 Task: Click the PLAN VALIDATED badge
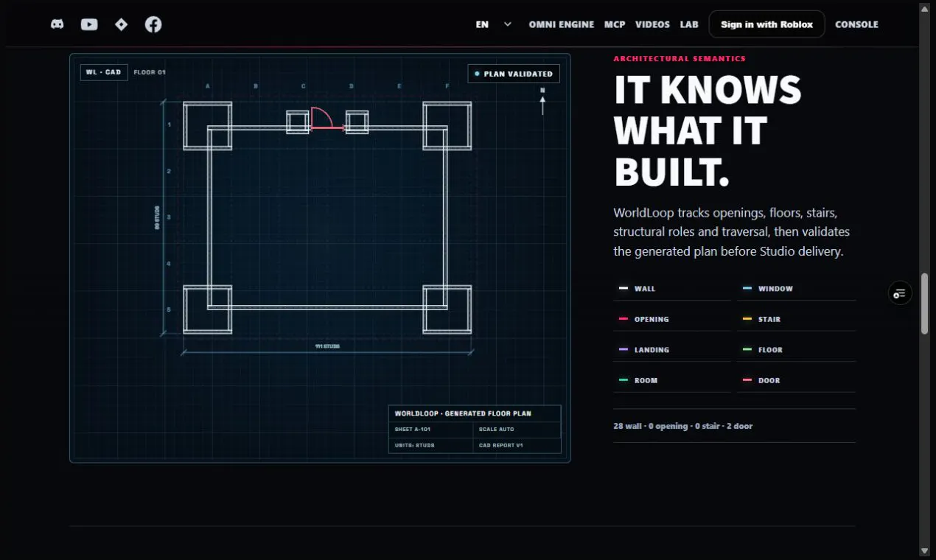point(514,74)
